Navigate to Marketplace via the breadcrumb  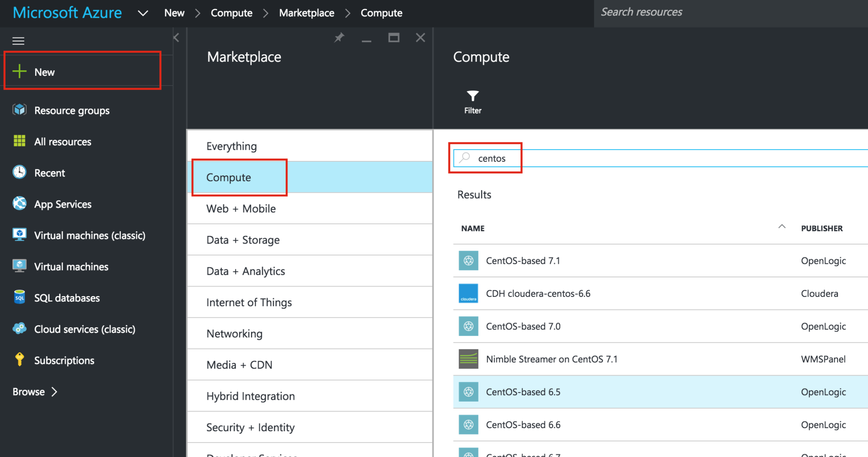point(306,13)
